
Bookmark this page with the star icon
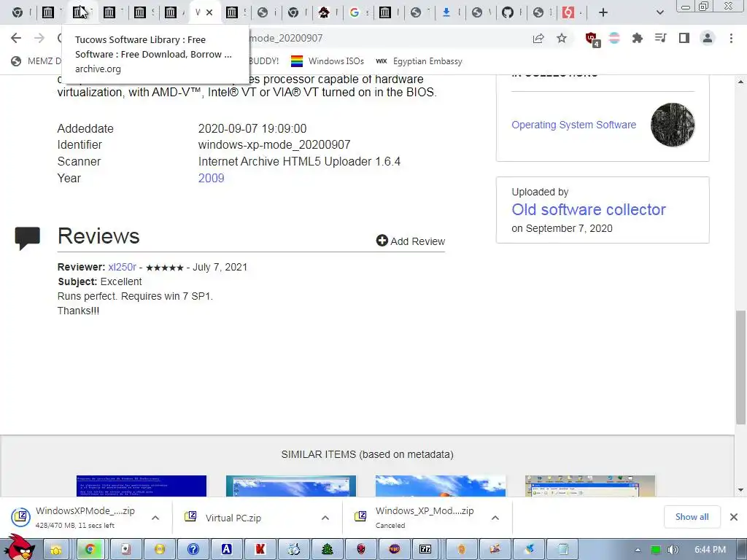tap(562, 38)
